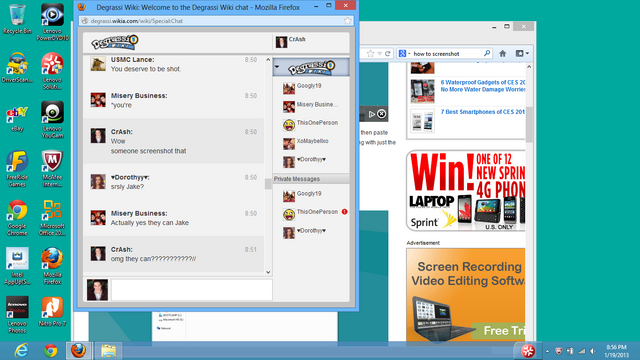Reload the page in background browser window

(388, 53)
